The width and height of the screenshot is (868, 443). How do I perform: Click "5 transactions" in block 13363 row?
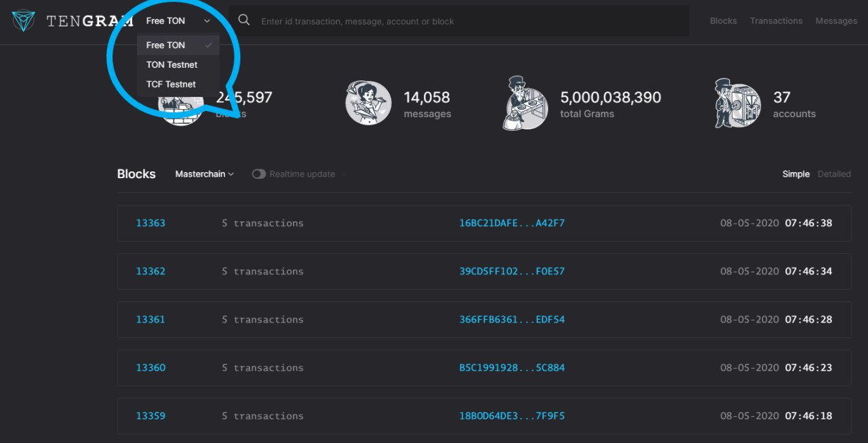pyautogui.click(x=262, y=223)
